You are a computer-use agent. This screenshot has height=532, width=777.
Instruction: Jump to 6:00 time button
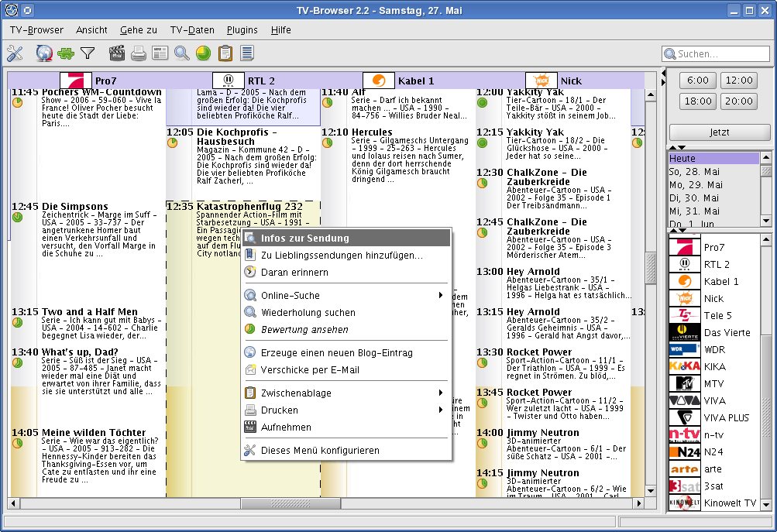698,81
